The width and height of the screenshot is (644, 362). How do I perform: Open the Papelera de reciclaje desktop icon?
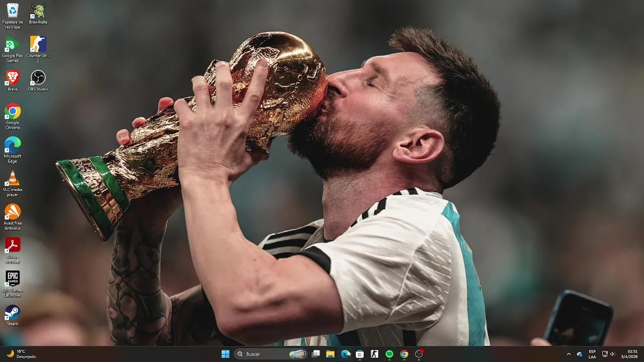pyautogui.click(x=13, y=16)
